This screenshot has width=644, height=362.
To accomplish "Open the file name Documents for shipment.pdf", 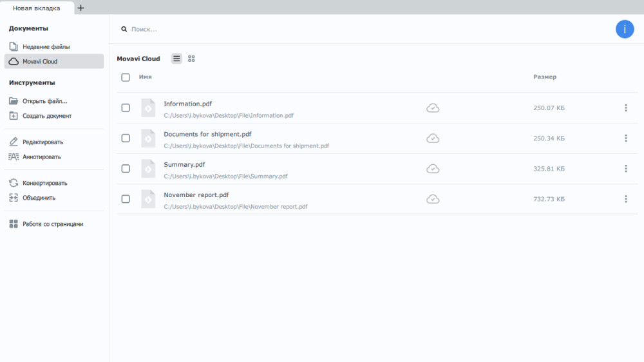I will pyautogui.click(x=207, y=135).
